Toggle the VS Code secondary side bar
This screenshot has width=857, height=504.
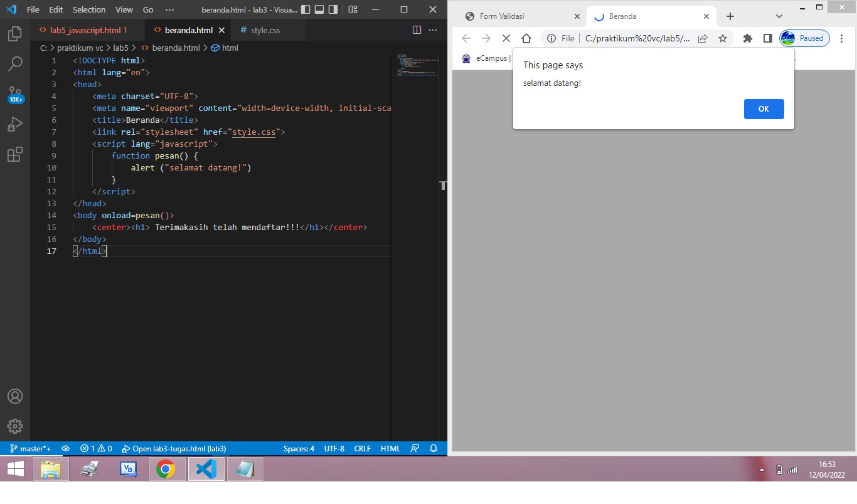[x=333, y=9]
